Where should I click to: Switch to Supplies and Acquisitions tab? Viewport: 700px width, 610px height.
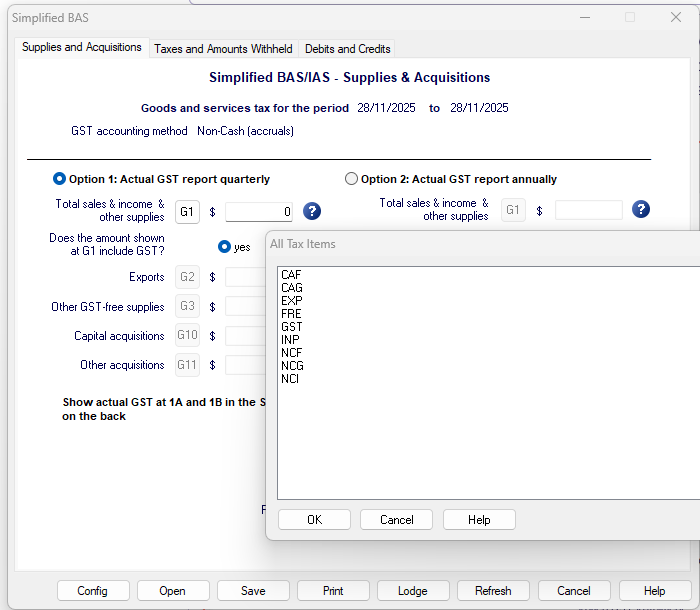click(x=82, y=47)
